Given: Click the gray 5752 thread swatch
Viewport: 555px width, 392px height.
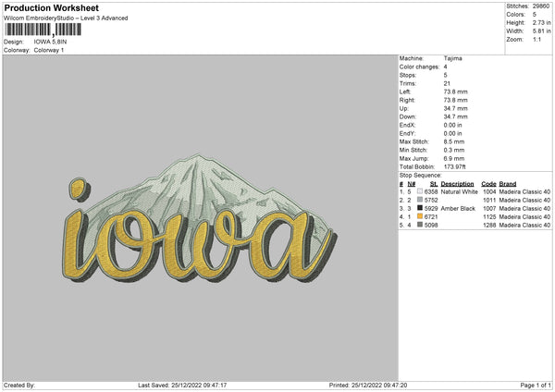Looking at the screenshot, I should pos(420,200).
